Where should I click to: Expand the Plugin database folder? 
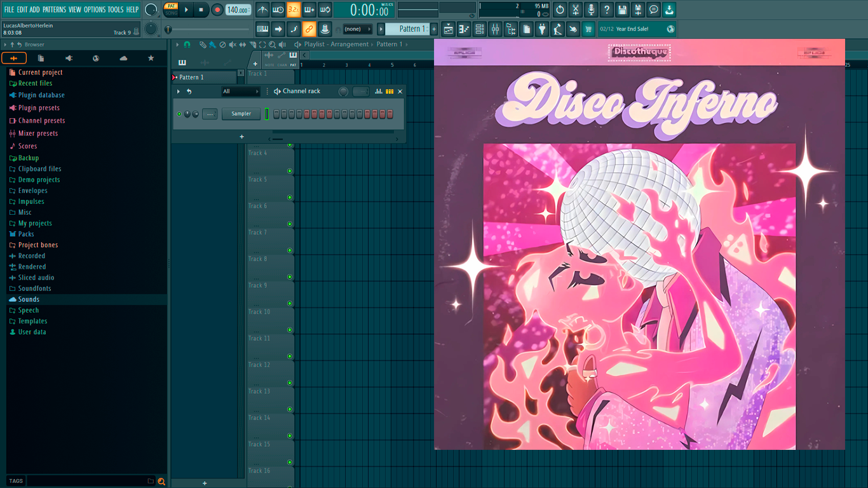(41, 95)
